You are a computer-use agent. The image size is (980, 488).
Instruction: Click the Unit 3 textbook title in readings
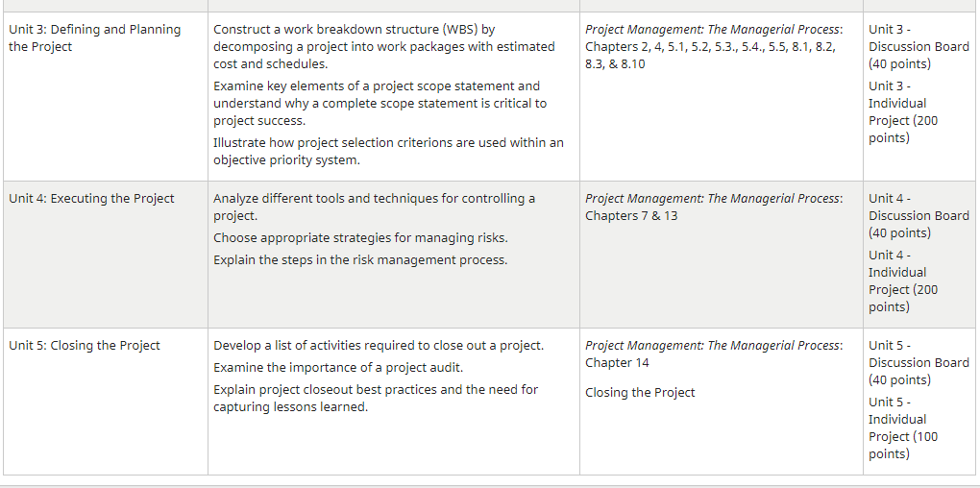click(714, 30)
